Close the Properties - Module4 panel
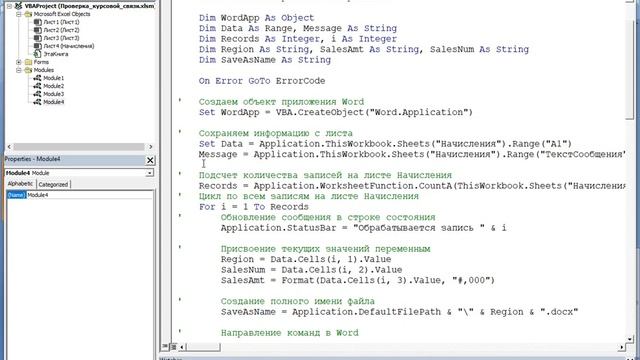 click(150, 160)
